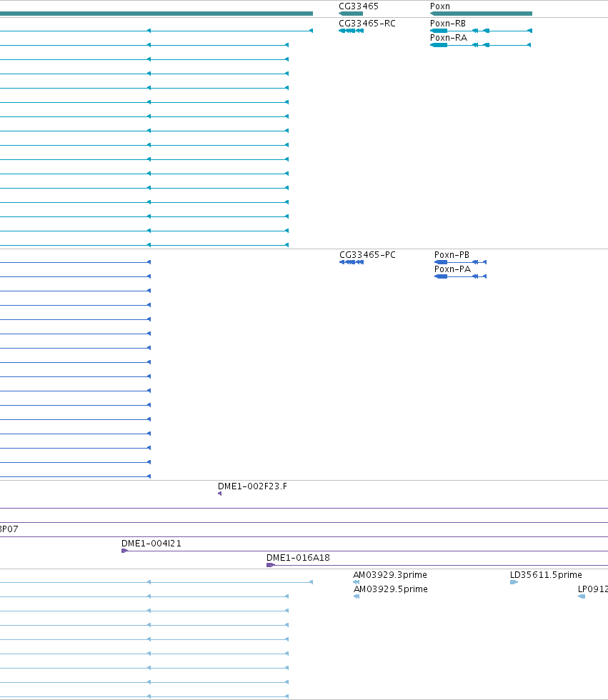Image resolution: width=608 pixels, height=700 pixels.
Task: Select the CG33465-PC CDS glyph
Action: pos(352,262)
